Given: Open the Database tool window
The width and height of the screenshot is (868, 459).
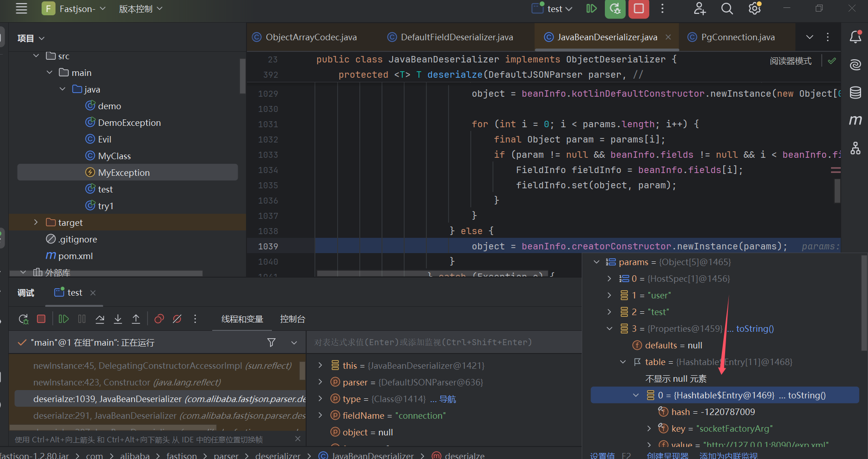Looking at the screenshot, I should pos(856,93).
